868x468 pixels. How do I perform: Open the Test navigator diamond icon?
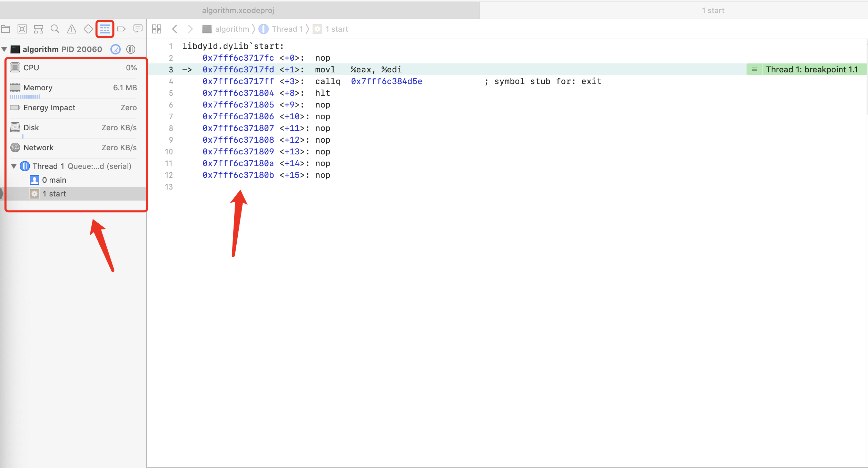tap(88, 29)
